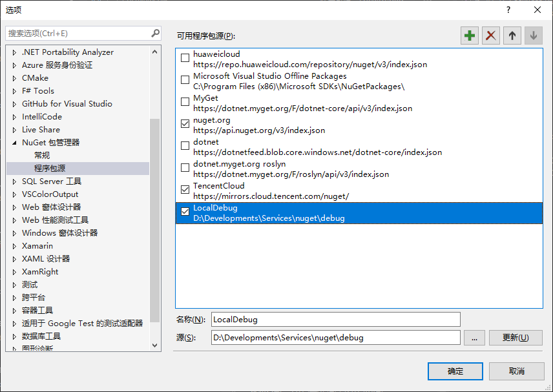Click the ... browse source button
Viewport: 553px width, 392px height.
(x=474, y=338)
